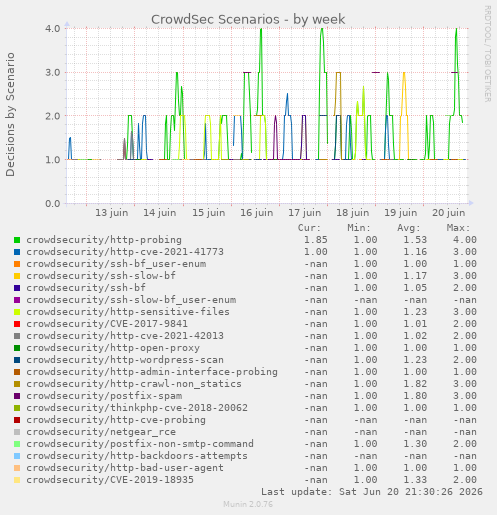
Task: Click the Min: column header
Action: tap(359, 228)
